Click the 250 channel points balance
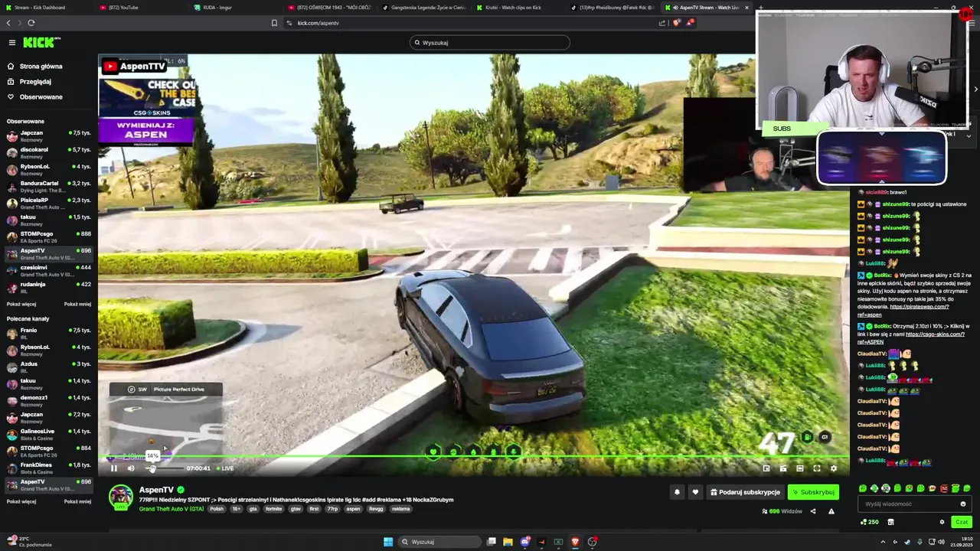The width and height of the screenshot is (980, 551). (869, 522)
